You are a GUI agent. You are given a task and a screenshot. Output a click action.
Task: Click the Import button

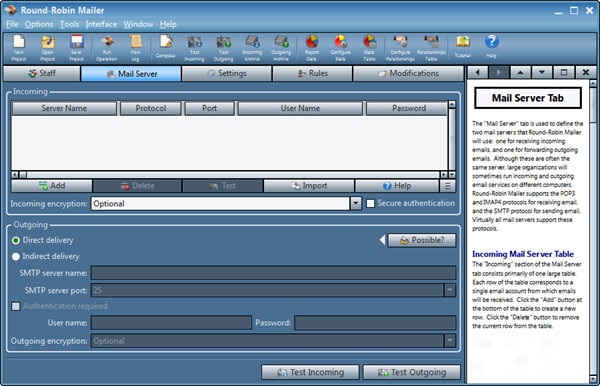[309, 186]
